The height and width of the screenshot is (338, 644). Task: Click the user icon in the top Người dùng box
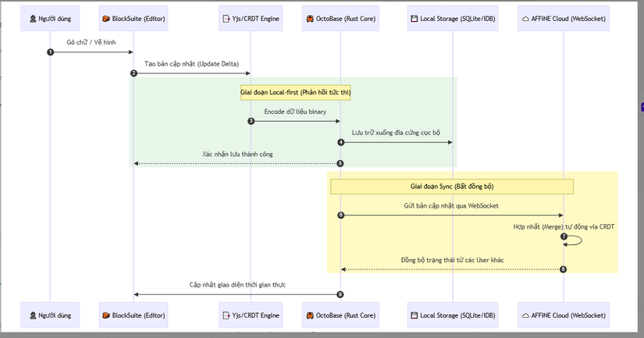point(32,17)
